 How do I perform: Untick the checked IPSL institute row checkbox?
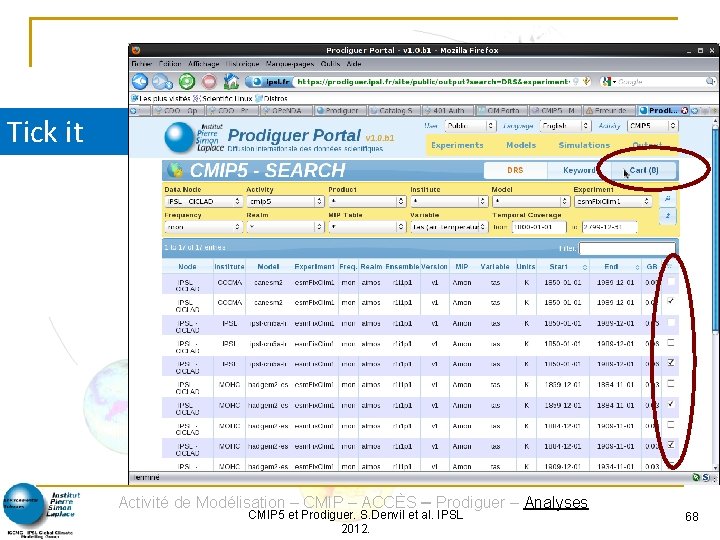(671, 363)
